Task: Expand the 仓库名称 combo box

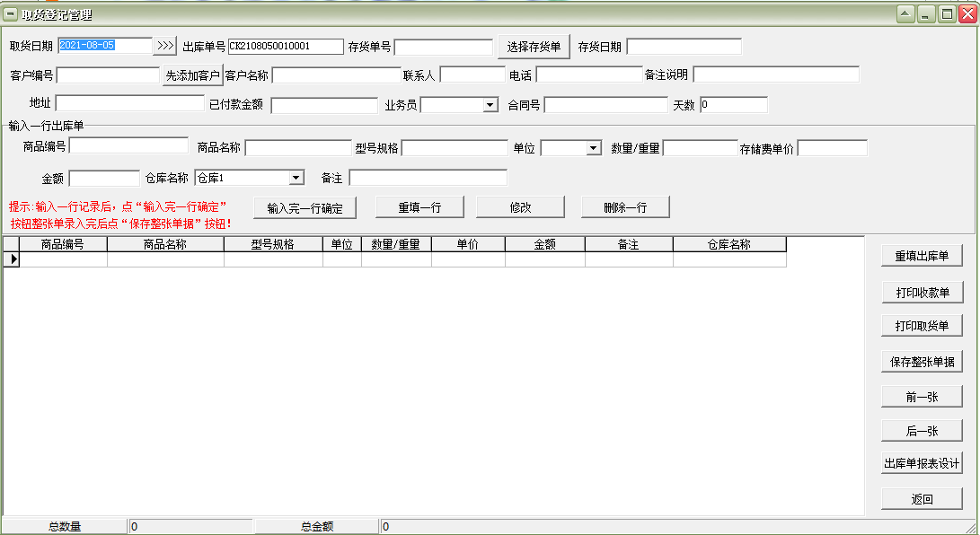Action: click(x=296, y=178)
